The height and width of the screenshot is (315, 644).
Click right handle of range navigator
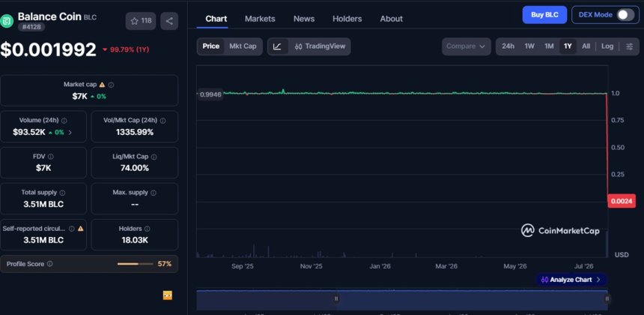607,299
